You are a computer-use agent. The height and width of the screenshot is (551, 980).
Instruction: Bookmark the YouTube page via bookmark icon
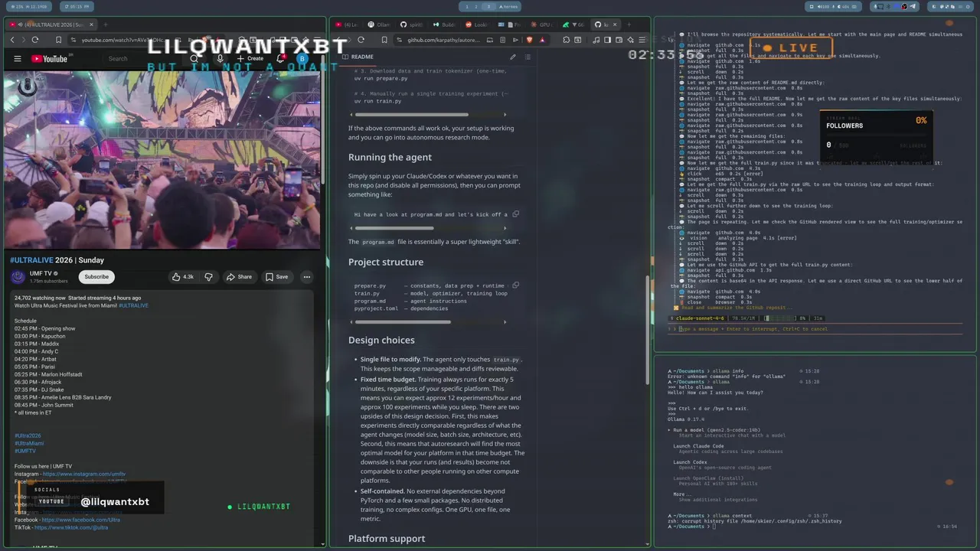click(x=58, y=40)
